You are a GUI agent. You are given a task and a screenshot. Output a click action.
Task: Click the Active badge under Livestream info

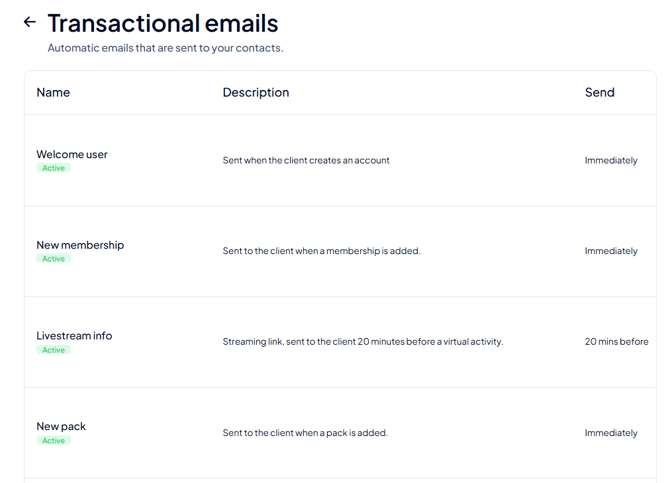click(53, 350)
